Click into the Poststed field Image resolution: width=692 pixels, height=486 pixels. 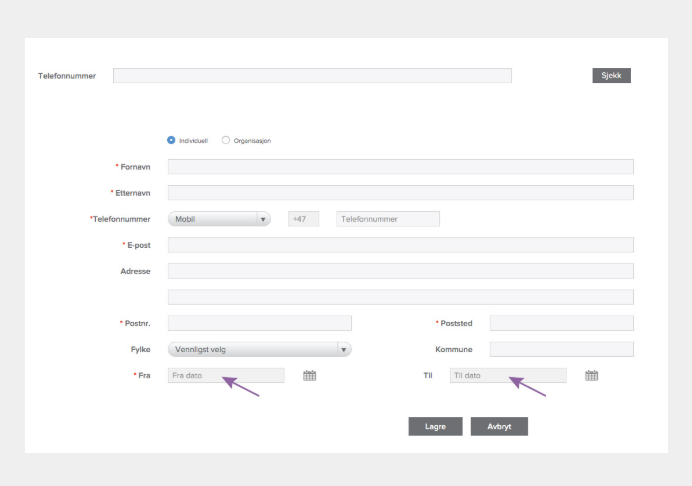pyautogui.click(x=562, y=323)
